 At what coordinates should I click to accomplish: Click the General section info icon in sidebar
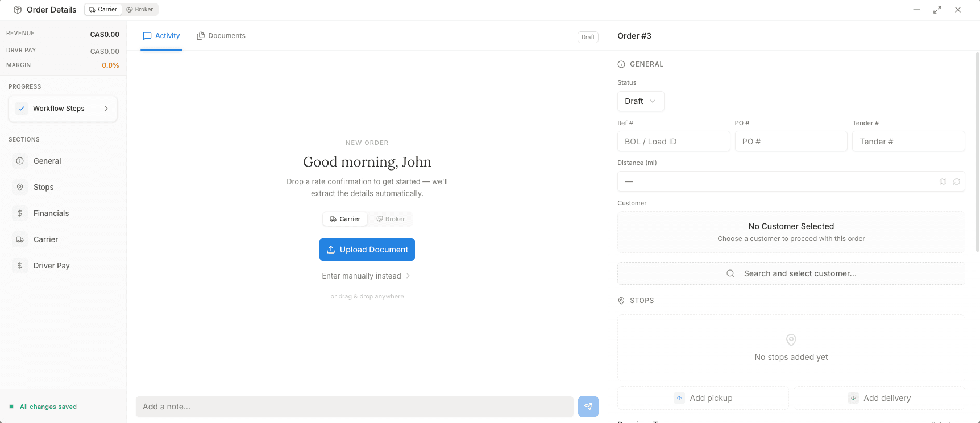click(20, 161)
